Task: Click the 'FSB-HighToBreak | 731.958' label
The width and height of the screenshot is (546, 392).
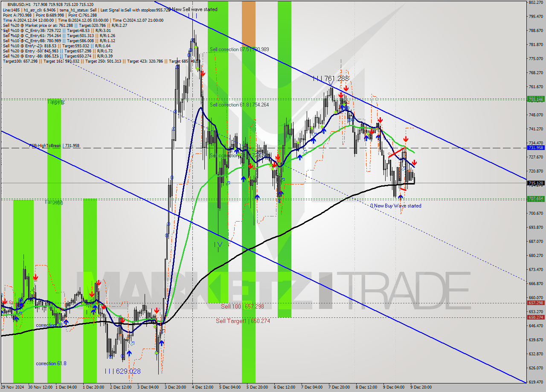Action: point(54,146)
